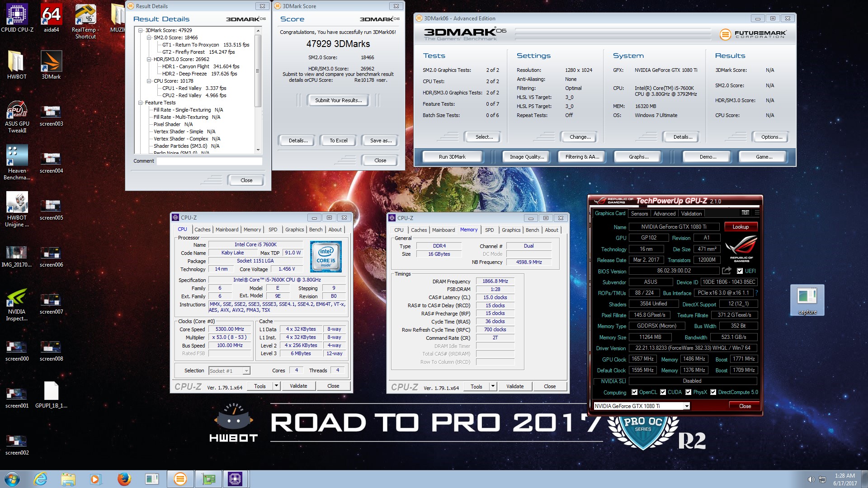Click the GPU-Z screenshot camera icon
The height and width of the screenshot is (488, 868).
pyautogui.click(x=745, y=213)
